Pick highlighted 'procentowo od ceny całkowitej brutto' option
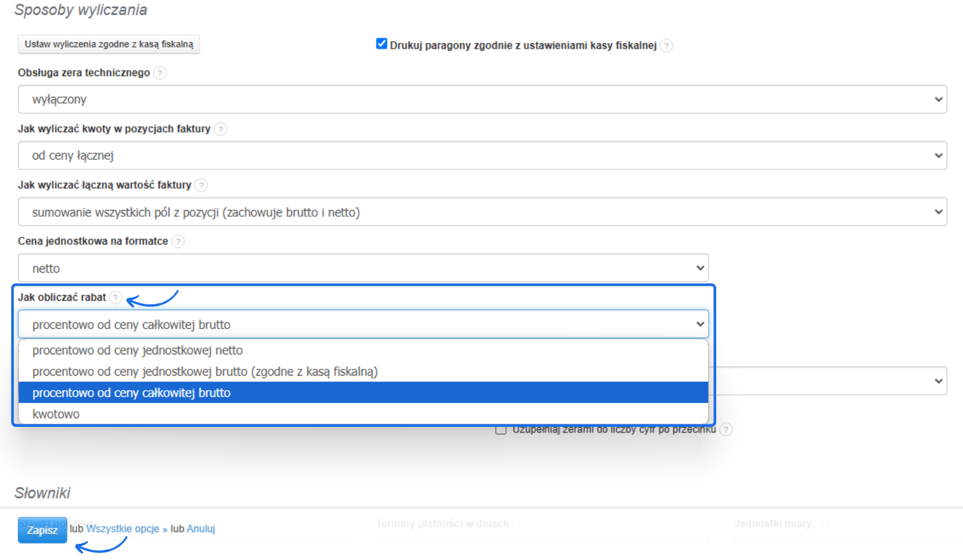The height and width of the screenshot is (560, 963). click(x=131, y=393)
